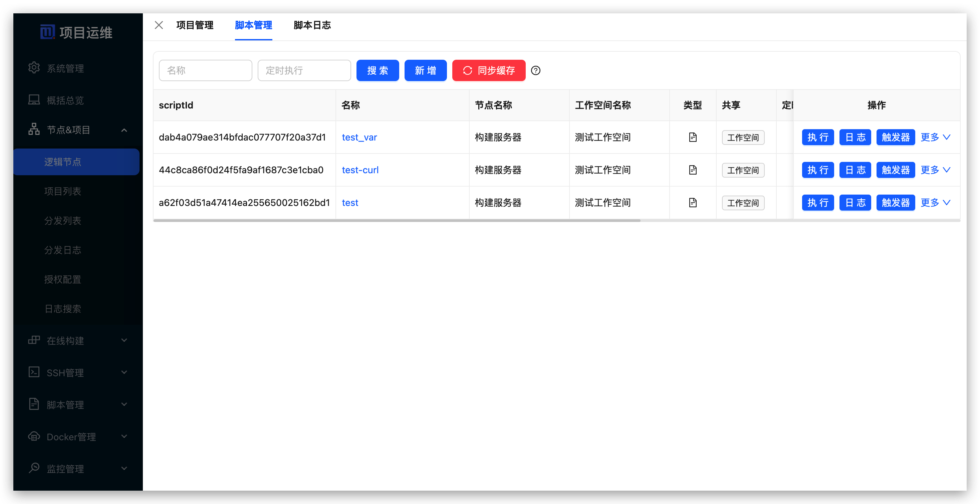Viewport: 980px width, 504px height.
Task: Click the 监控管理 monitor search icon
Action: (34, 468)
